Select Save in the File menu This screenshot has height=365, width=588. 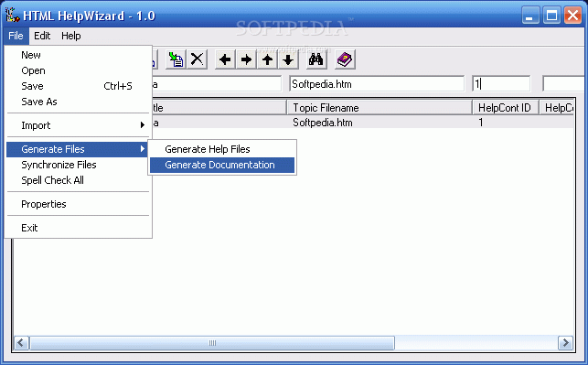coord(78,86)
